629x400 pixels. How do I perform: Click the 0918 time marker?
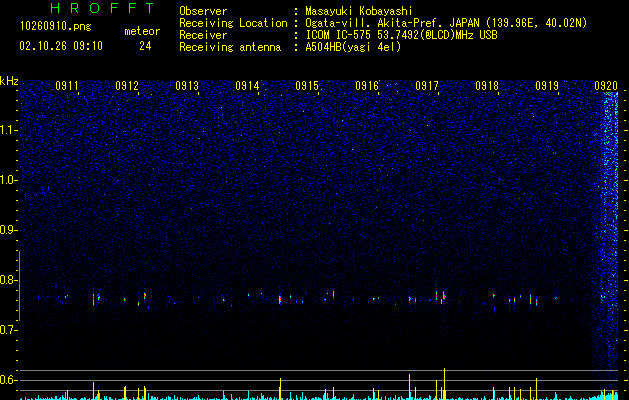487,86
